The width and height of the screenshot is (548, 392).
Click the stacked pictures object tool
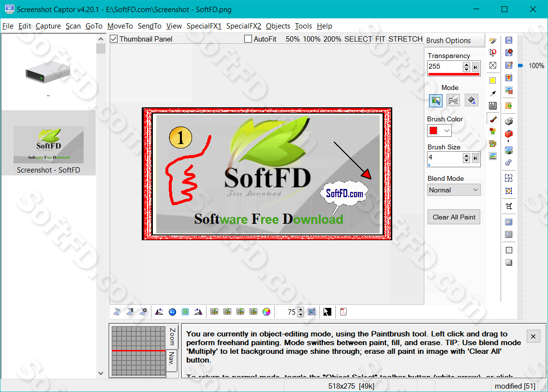coord(493,144)
